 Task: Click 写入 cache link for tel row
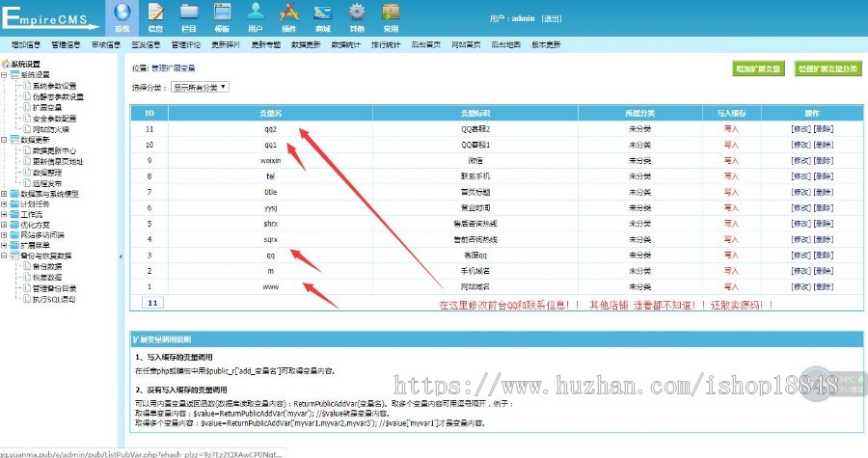[x=731, y=175]
